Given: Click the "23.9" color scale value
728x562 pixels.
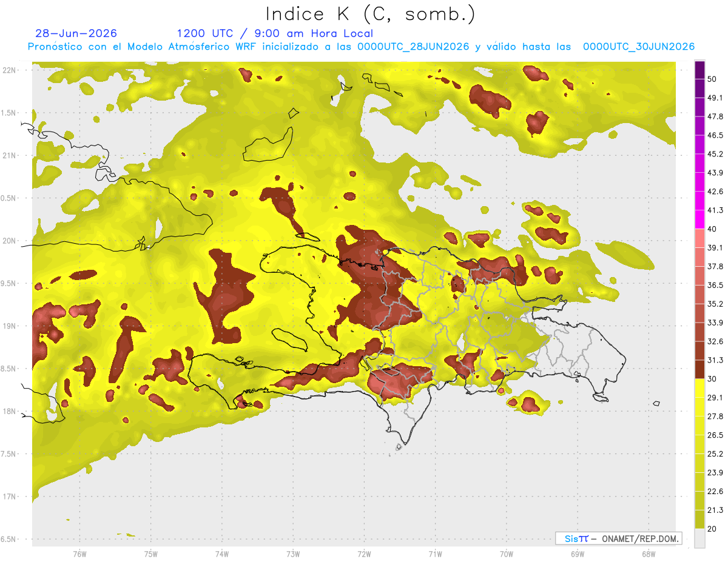Looking at the screenshot, I should pos(715,473).
